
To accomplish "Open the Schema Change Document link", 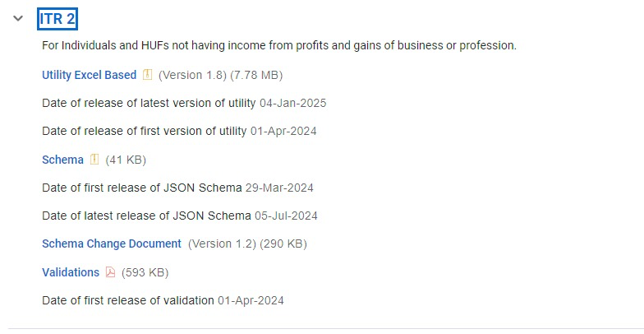I will (x=112, y=244).
